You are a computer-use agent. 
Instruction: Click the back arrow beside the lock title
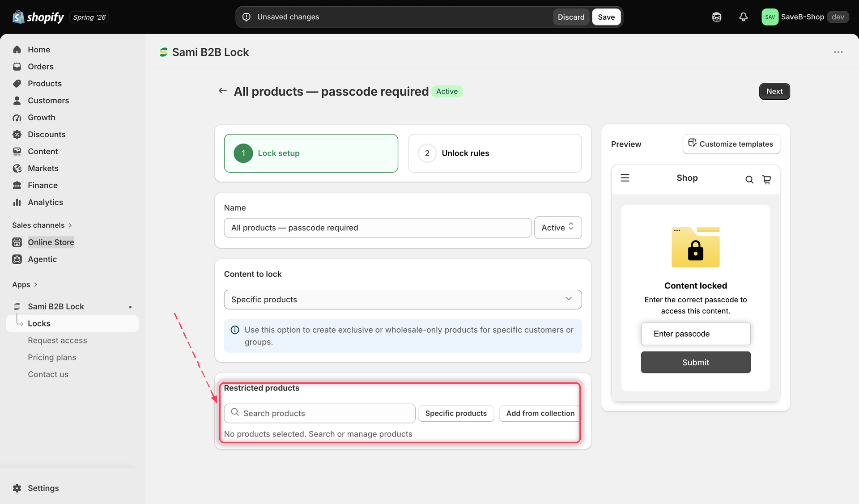tap(222, 91)
